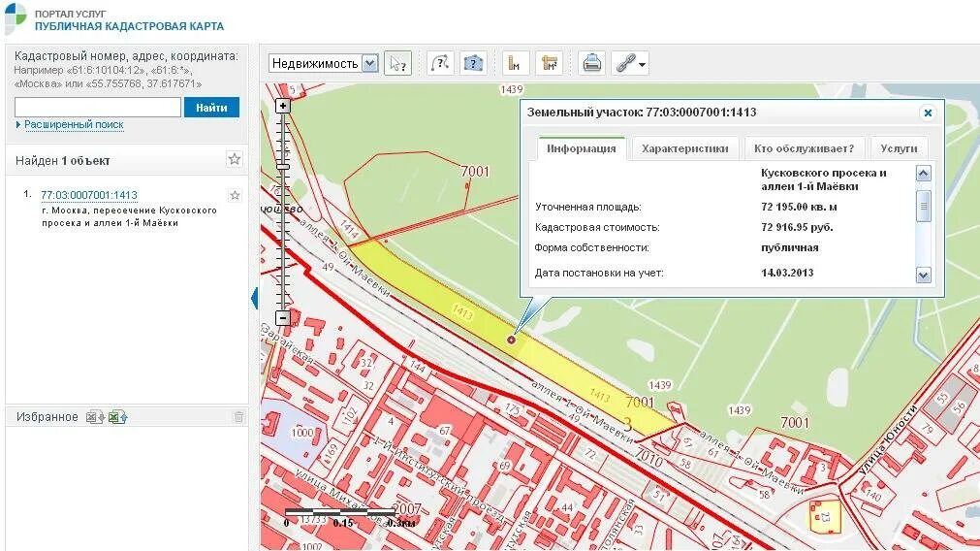Screen dimensions: 980x551
Task: Click the popup scrollbar thumb
Action: click(923, 206)
